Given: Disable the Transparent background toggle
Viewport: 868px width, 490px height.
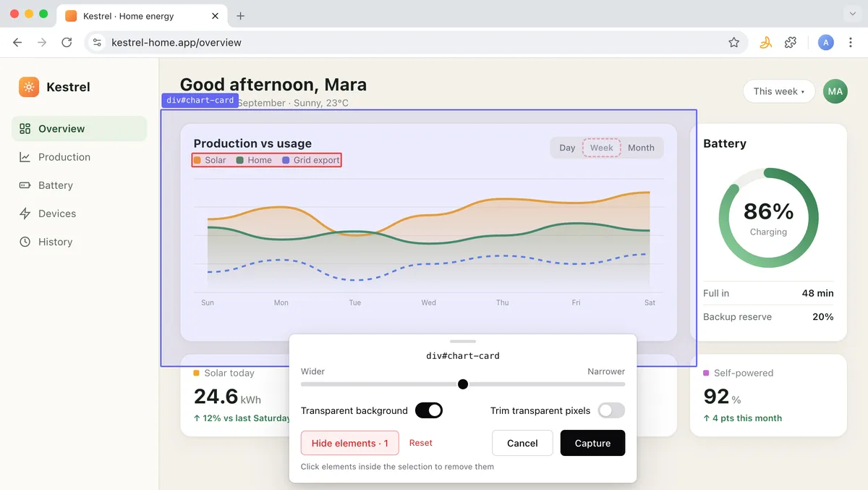Looking at the screenshot, I should (x=429, y=410).
